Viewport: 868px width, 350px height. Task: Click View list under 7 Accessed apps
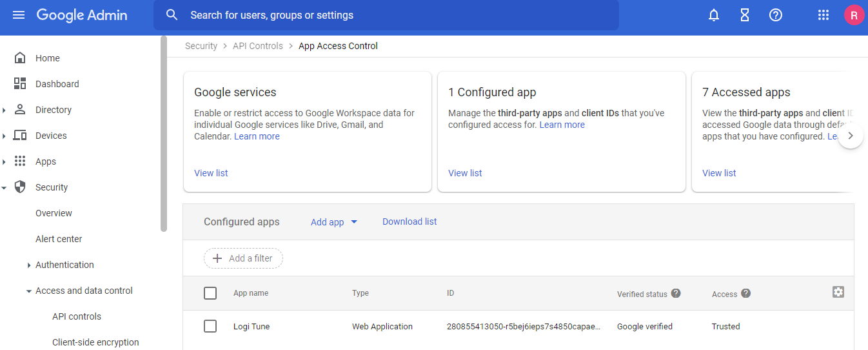tap(719, 173)
